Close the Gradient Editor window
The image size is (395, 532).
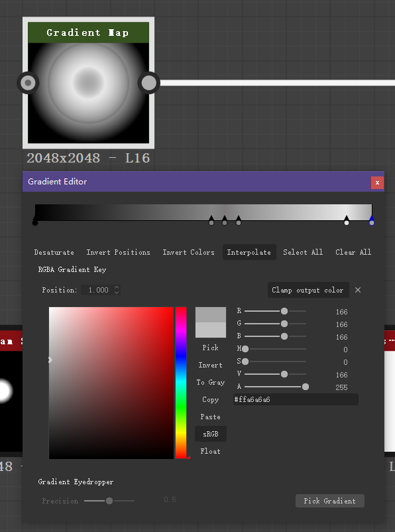(377, 182)
